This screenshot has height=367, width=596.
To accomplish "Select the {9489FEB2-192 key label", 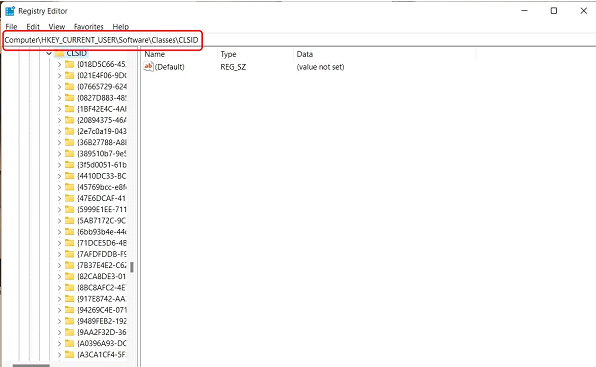I will point(101,321).
